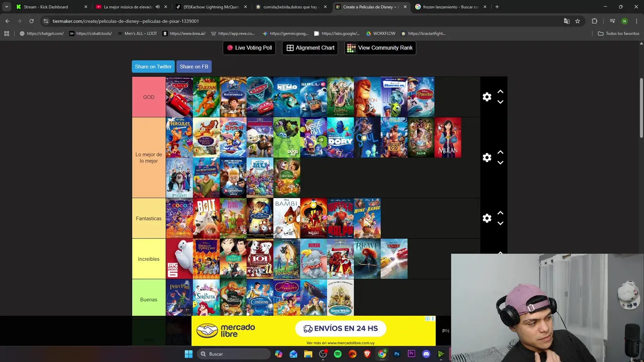Select the Bambi movie poster
This screenshot has height=362, width=644.
click(287, 218)
